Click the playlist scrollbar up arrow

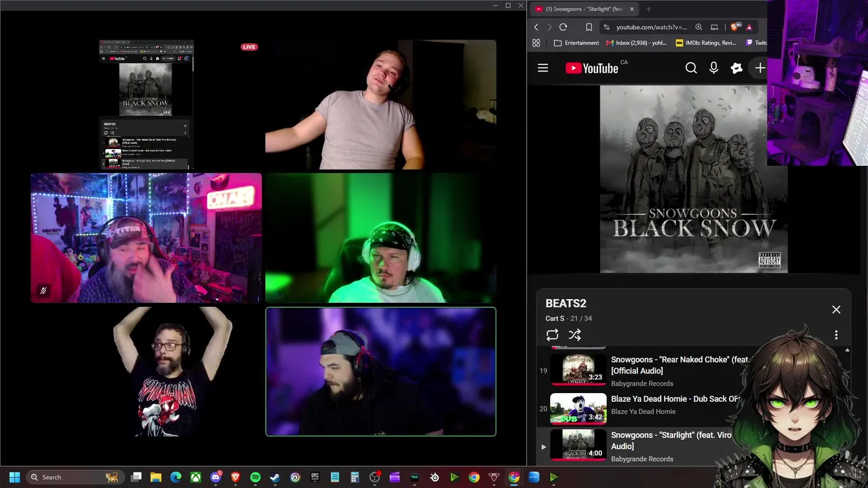847,350
